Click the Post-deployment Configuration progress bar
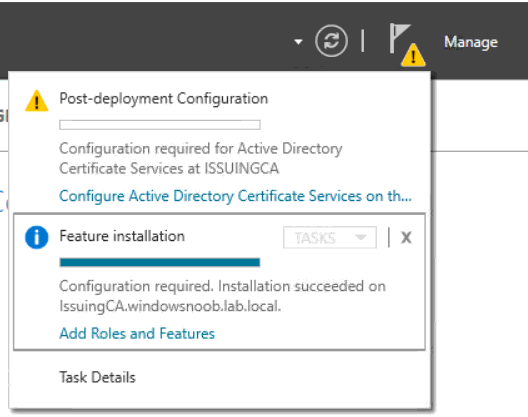This screenshot has width=528, height=417. [x=160, y=125]
